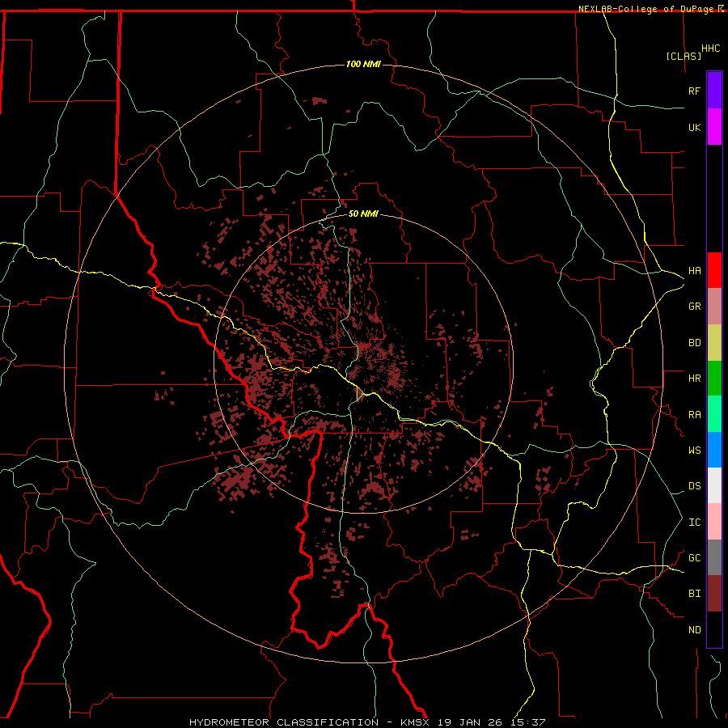The width and height of the screenshot is (728, 728).
Task: Click the HA legend label
Action: pyautogui.click(x=695, y=271)
